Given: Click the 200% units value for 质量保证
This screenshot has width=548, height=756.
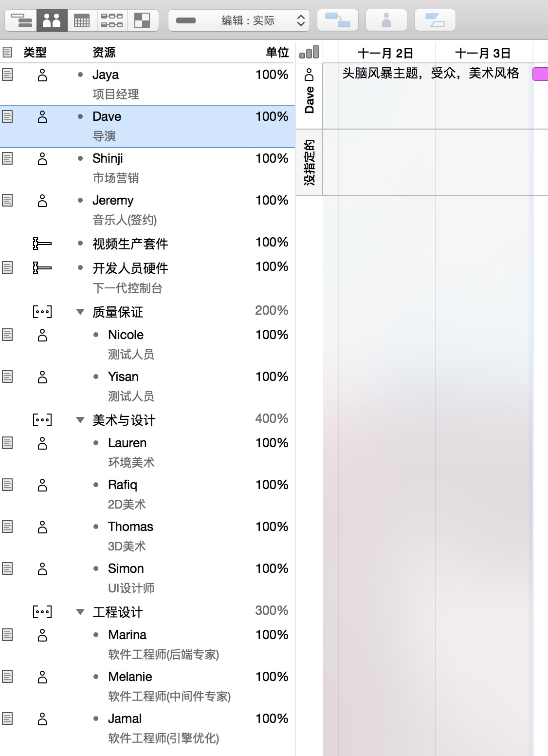Looking at the screenshot, I should pos(272,310).
